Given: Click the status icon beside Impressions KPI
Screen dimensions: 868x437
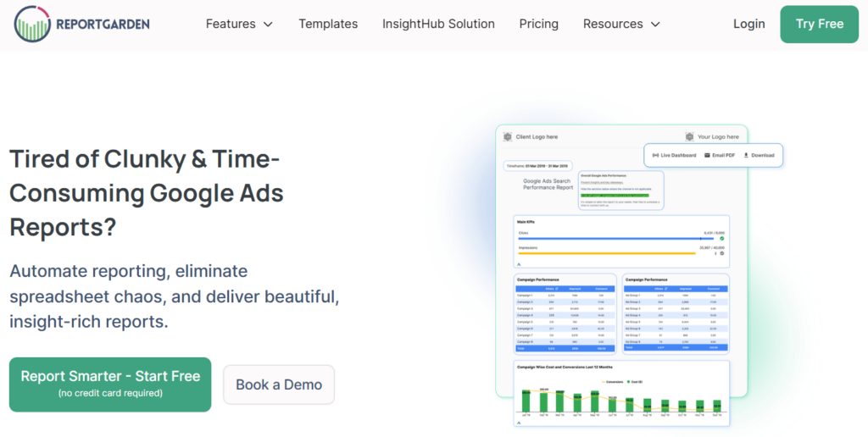Looking at the screenshot, I should click(x=722, y=253).
